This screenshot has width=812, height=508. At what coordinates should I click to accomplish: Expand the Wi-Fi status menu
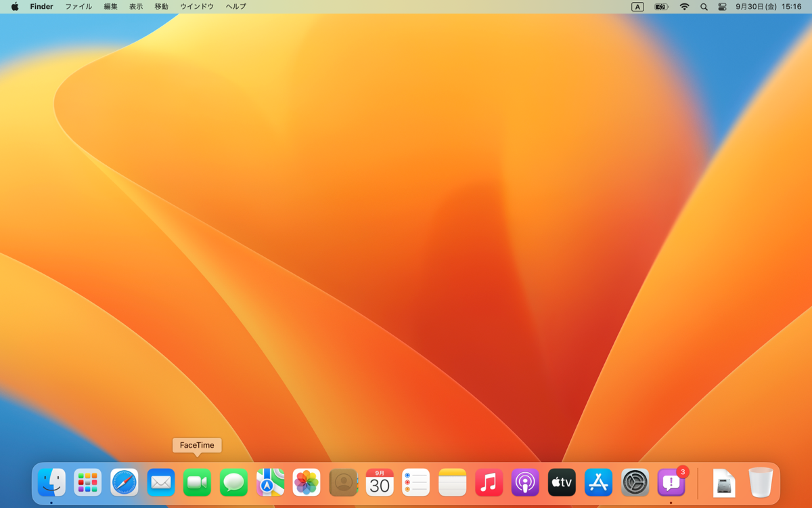684,7
